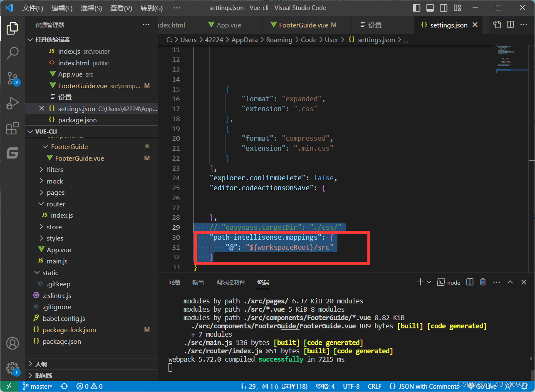
Task: Open the File menu
Action: click(x=32, y=8)
